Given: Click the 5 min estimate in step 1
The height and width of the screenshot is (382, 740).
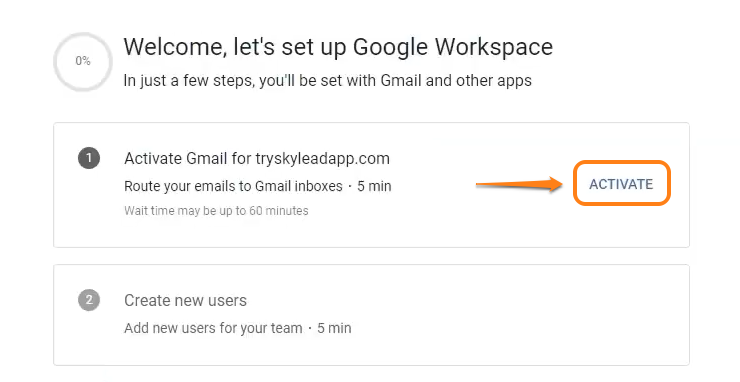Looking at the screenshot, I should (x=374, y=186).
